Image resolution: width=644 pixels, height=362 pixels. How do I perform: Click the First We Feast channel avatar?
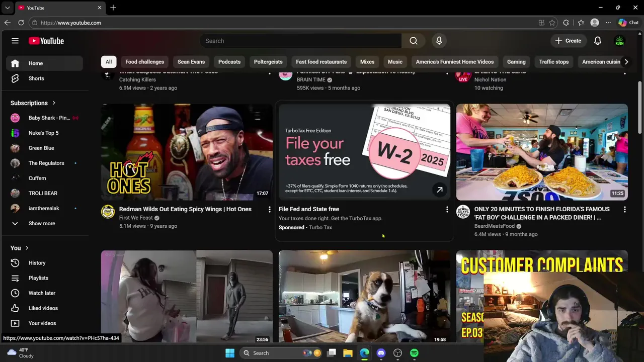(108, 212)
